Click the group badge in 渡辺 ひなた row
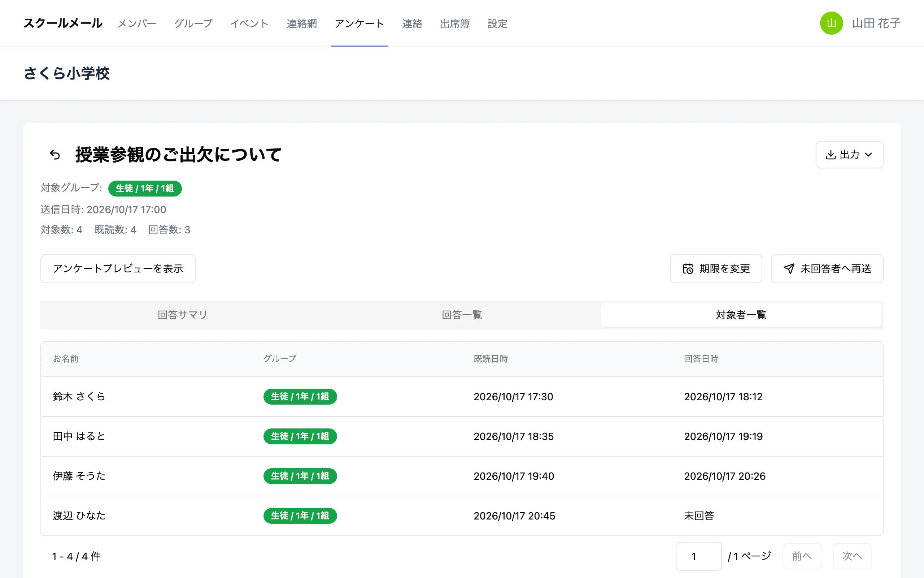This screenshot has height=578, width=924. point(300,516)
